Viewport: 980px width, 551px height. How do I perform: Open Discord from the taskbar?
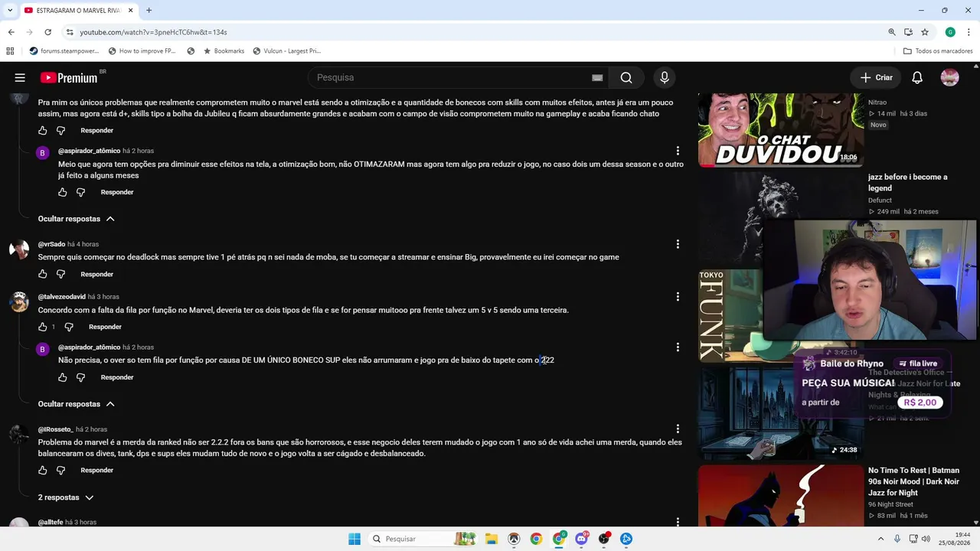click(581, 539)
